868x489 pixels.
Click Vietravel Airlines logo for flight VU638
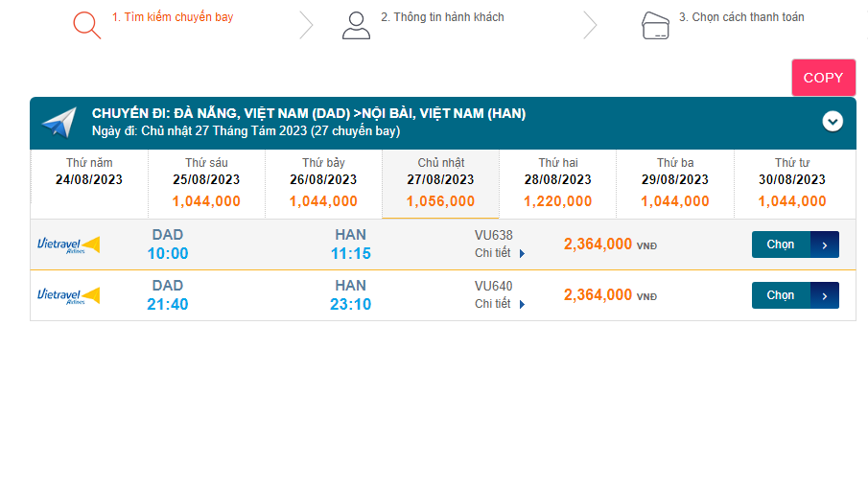point(68,244)
